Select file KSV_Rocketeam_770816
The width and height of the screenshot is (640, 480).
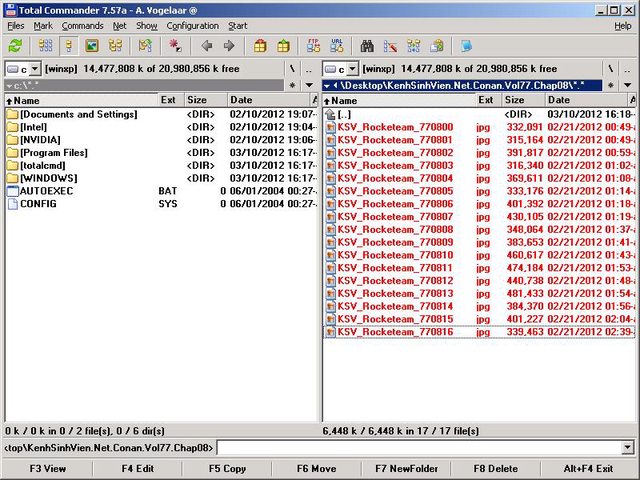point(480,332)
